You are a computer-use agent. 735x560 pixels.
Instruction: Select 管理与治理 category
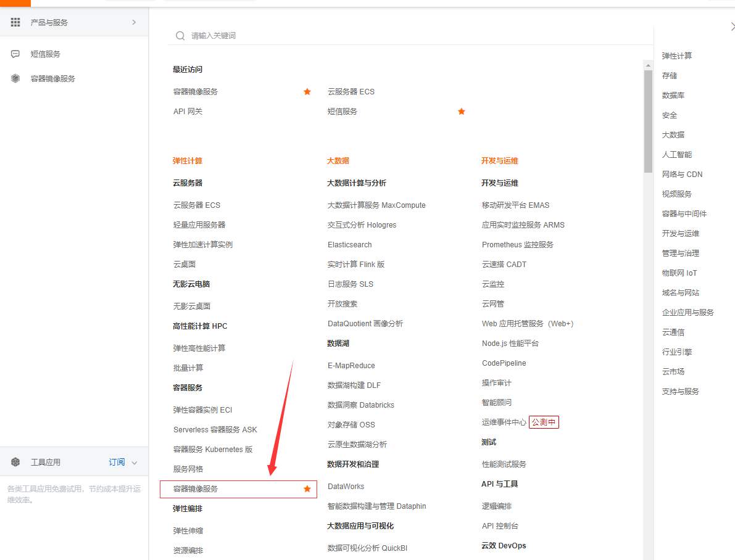(x=680, y=253)
